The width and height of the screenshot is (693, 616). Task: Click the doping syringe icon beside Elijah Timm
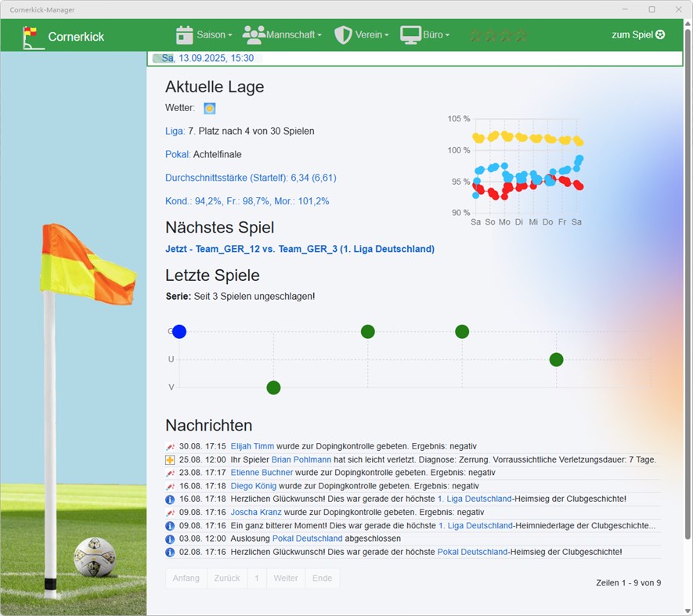(169, 446)
